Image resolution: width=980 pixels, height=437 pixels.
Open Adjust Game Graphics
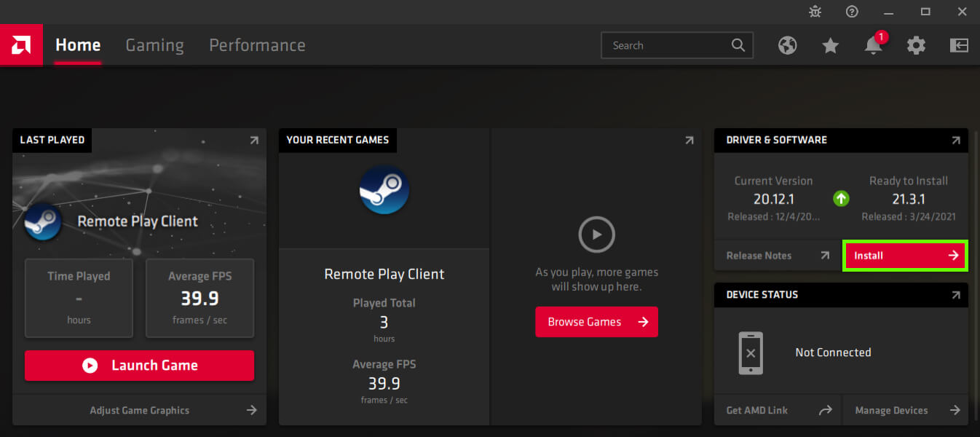[139, 410]
